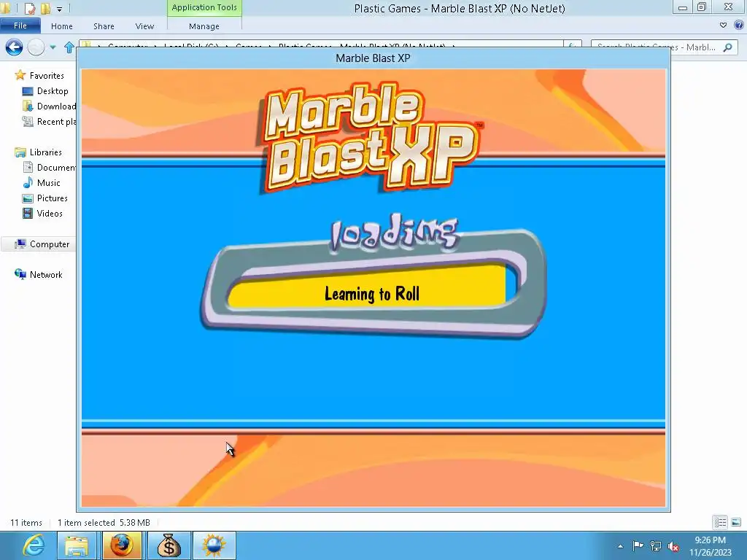Screen dimensions: 747x560
Task: Open the Documents library
Action: pos(56,168)
